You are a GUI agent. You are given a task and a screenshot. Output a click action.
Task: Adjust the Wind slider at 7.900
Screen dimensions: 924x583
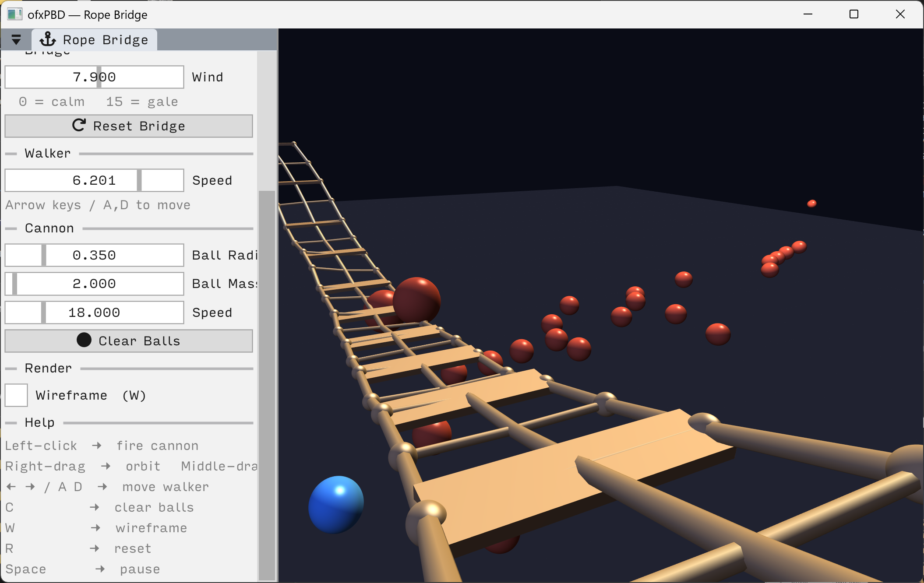(x=94, y=77)
